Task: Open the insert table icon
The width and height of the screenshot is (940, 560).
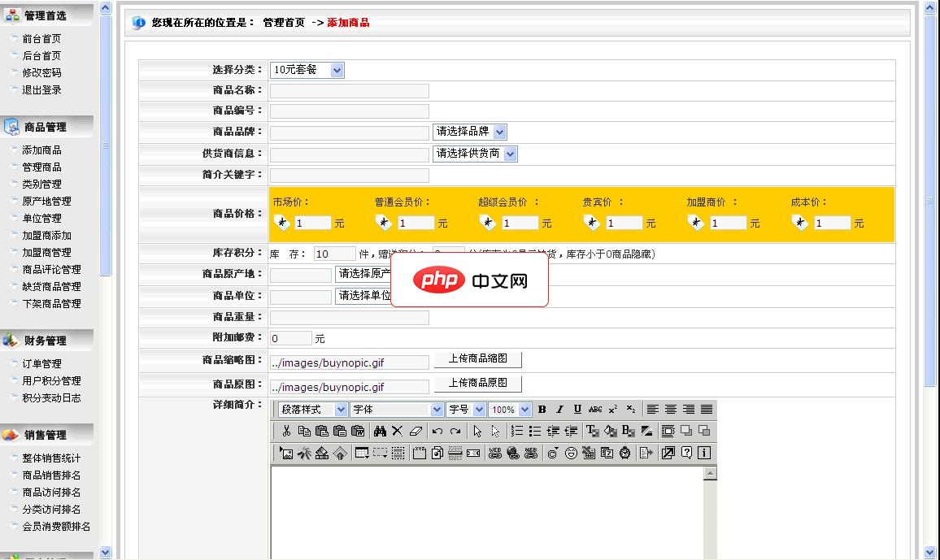Action: point(361,454)
